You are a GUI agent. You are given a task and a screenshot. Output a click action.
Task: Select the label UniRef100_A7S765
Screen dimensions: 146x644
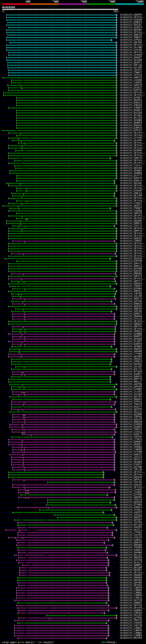pyautogui.click(x=131, y=138)
